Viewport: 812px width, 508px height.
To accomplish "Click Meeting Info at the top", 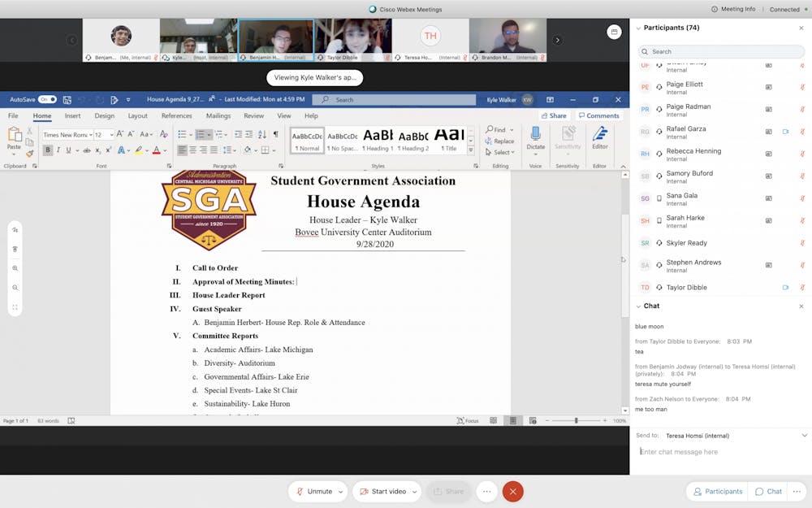I will coord(733,9).
